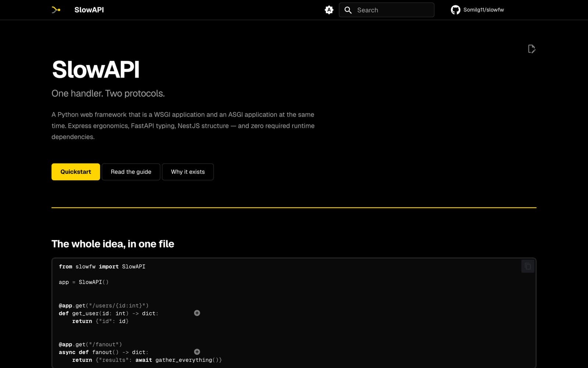Click the 'app = SlowAPI()' code line
The image size is (588, 368).
pyautogui.click(x=84, y=282)
